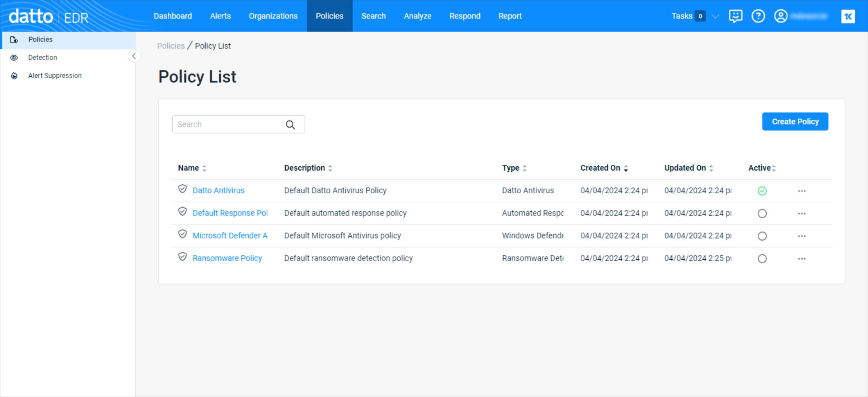Activate the Ransomware Policy

pos(762,259)
